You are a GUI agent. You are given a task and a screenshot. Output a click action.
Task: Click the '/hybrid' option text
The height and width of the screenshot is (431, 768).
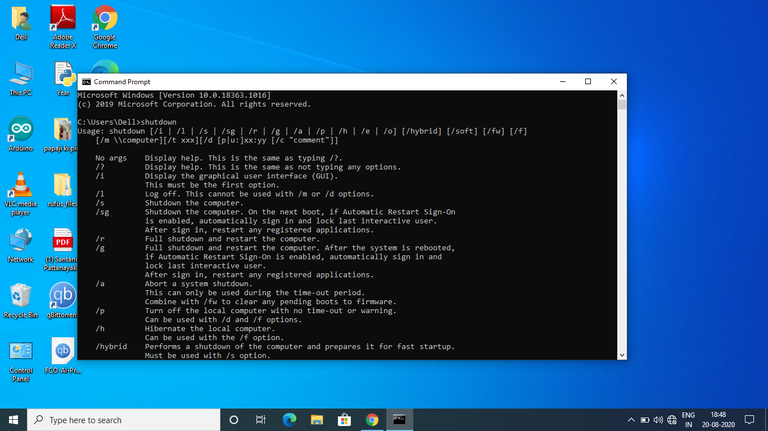tap(111, 346)
